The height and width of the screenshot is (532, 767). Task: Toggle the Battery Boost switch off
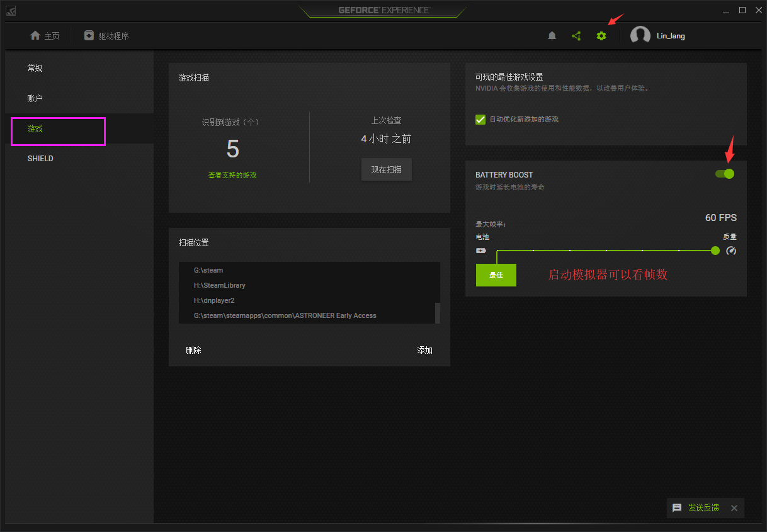coord(725,174)
